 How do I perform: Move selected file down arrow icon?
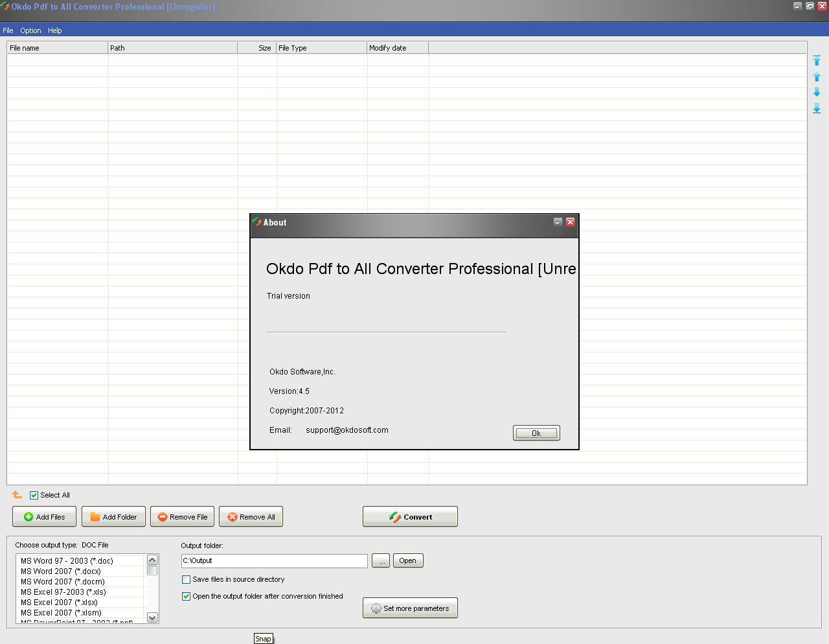817,92
